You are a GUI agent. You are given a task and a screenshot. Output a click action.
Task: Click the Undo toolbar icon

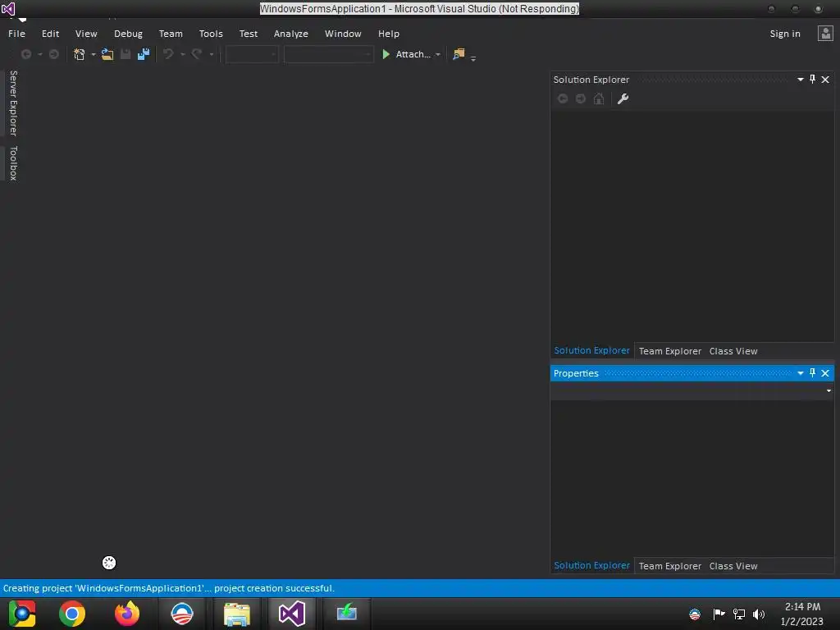coord(168,54)
